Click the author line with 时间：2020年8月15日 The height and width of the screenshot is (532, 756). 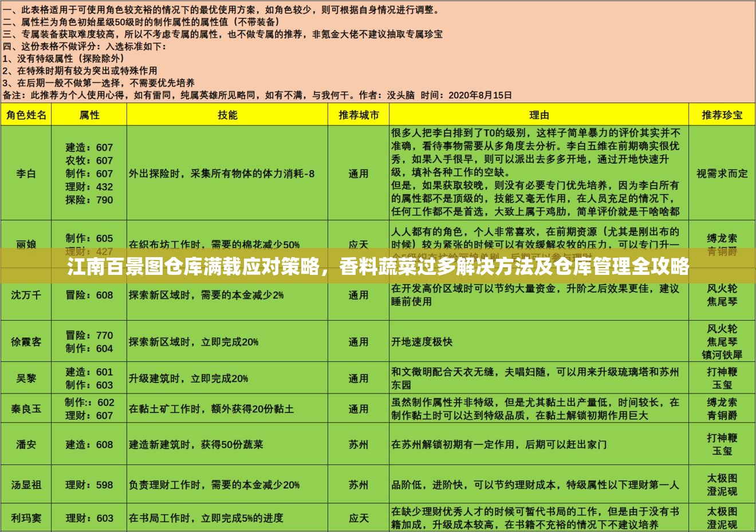coord(257,95)
